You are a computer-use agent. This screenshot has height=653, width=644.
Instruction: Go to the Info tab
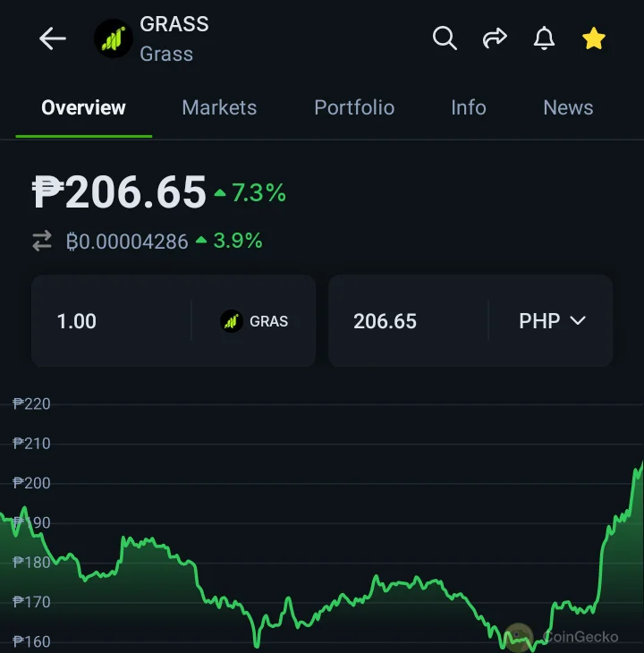click(469, 108)
